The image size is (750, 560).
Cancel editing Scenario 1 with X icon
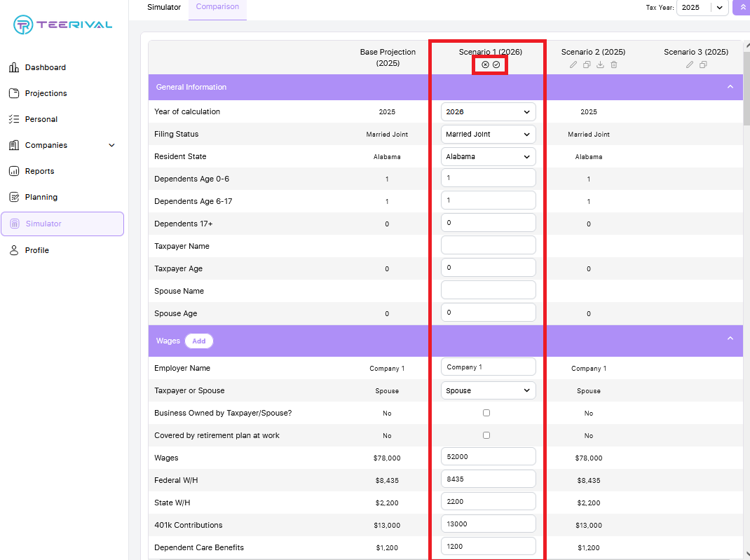pos(485,64)
